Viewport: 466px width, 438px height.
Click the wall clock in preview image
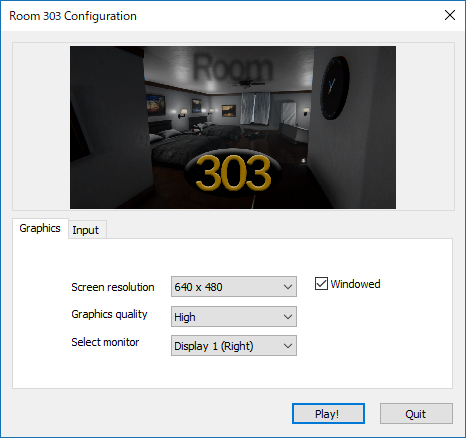click(334, 88)
